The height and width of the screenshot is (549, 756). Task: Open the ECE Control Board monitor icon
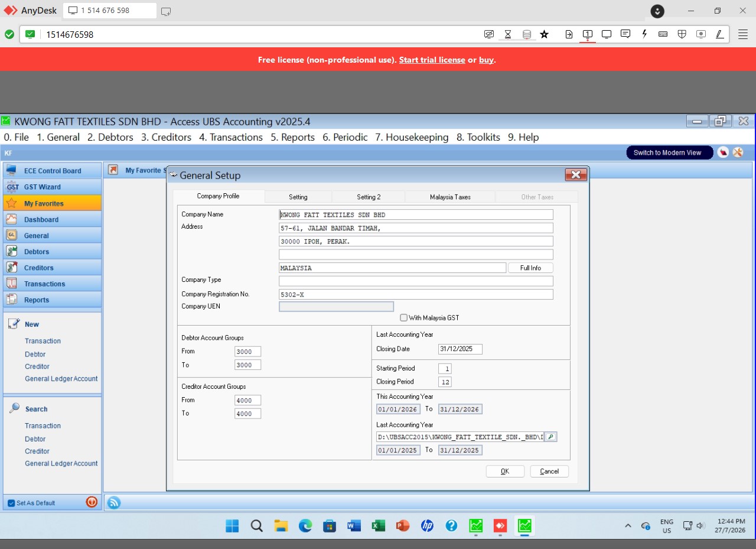click(11, 170)
